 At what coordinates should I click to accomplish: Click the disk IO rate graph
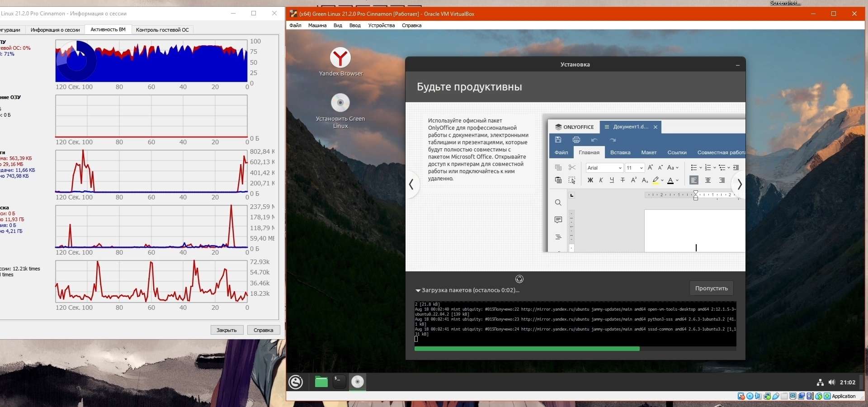point(151,227)
